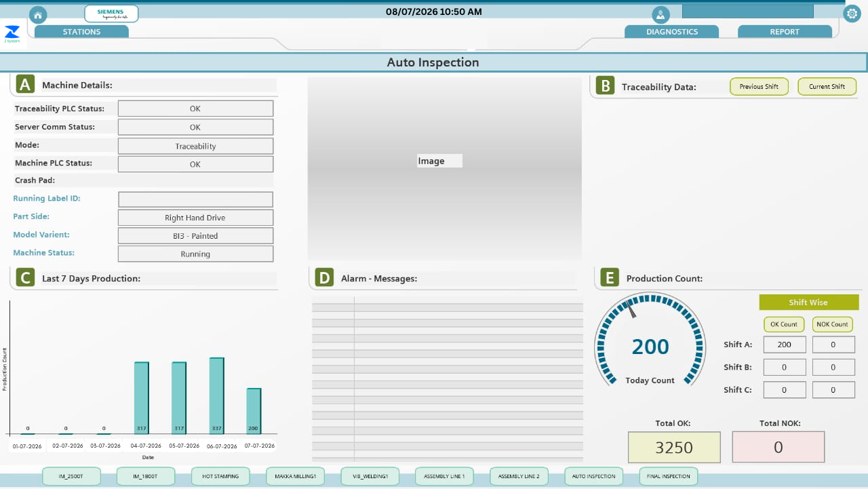Open the STATIONS tab
The width and height of the screenshot is (868, 489).
click(81, 31)
